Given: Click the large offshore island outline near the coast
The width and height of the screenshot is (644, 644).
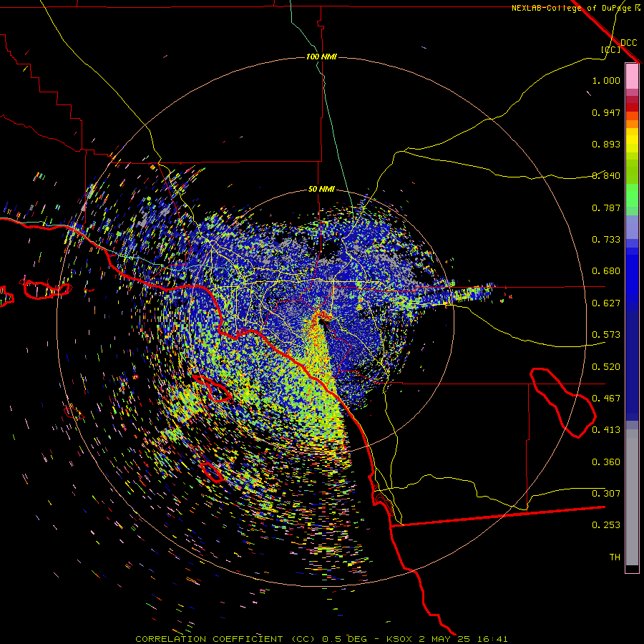Looking at the screenshot, I should pos(213,388).
